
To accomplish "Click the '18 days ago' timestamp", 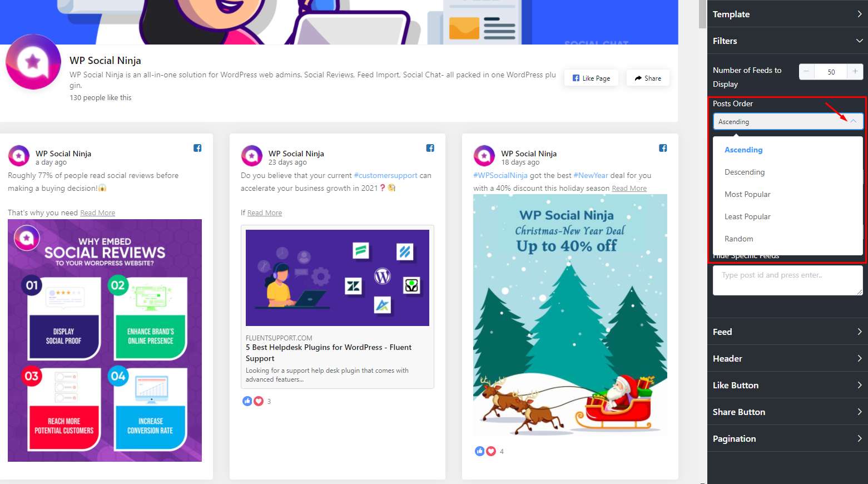I will 520,162.
